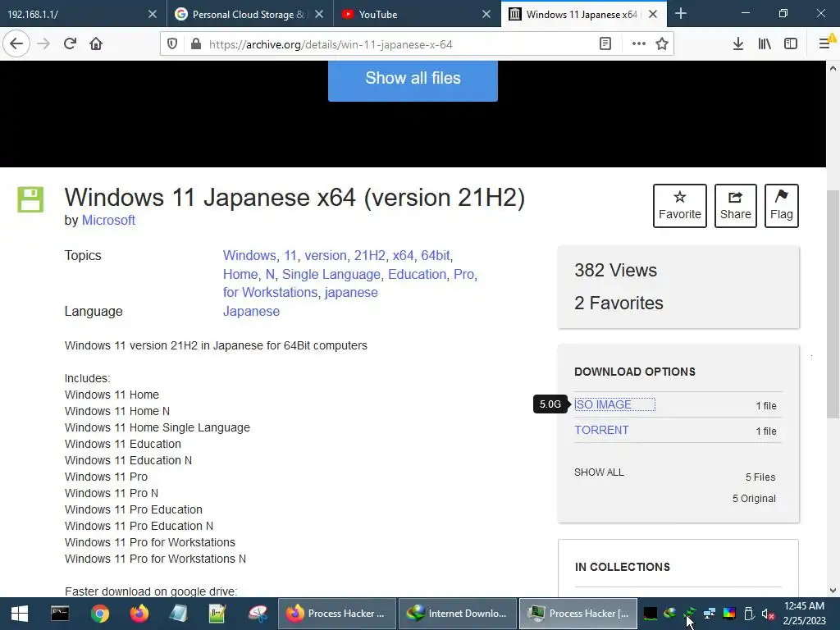This screenshot has width=840, height=630.
Task: Open the Firefox downloads panel
Action: [738, 44]
